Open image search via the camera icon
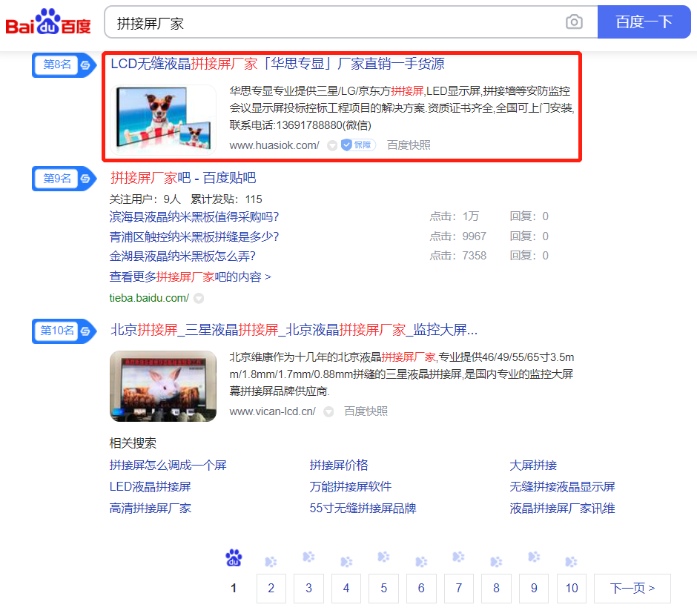697x616 pixels. click(x=574, y=21)
